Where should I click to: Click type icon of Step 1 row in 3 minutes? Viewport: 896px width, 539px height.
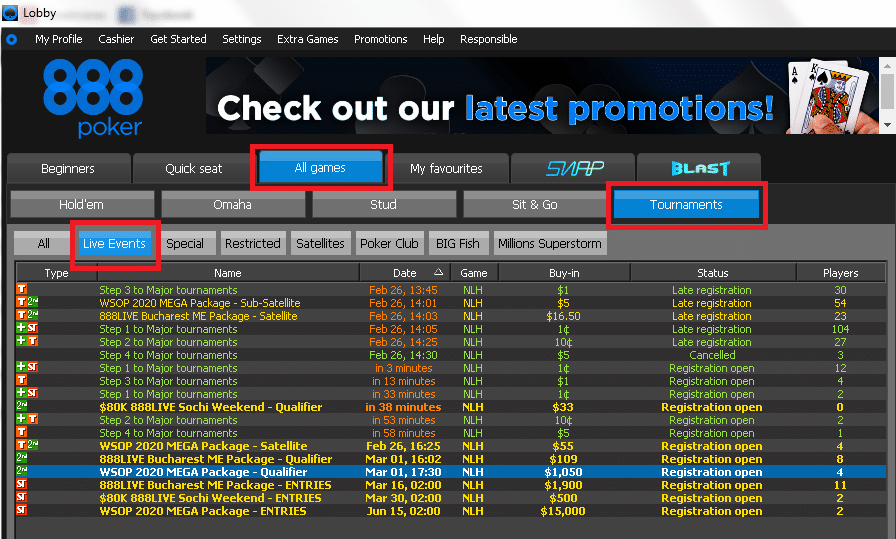click(27, 367)
